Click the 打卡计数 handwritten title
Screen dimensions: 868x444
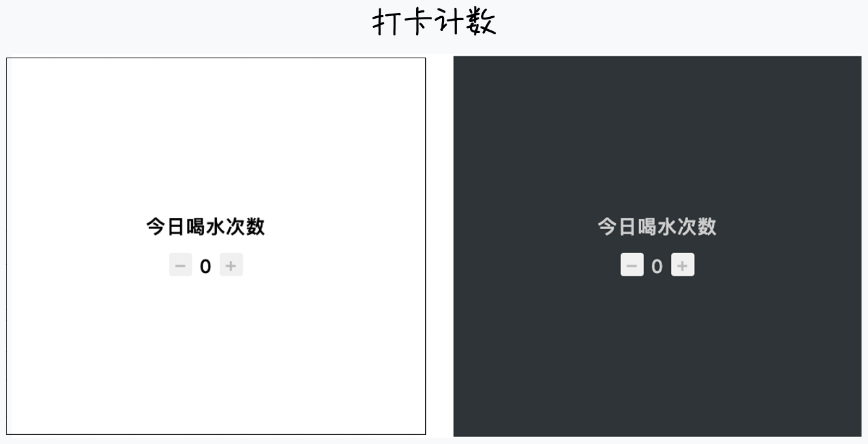tap(434, 22)
